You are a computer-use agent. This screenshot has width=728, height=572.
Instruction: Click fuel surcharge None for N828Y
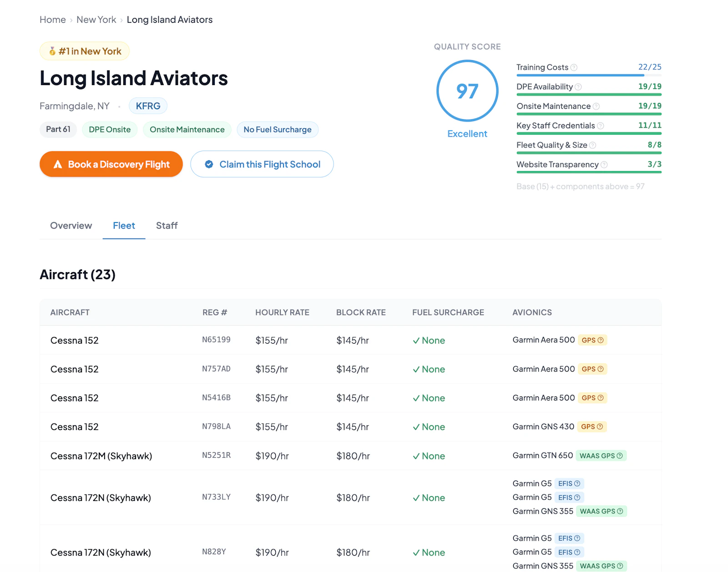coord(429,552)
